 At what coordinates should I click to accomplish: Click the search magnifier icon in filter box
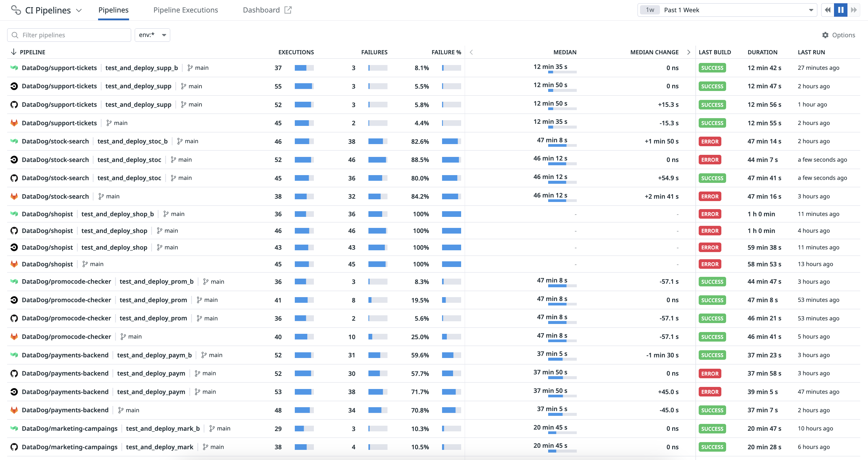(x=15, y=35)
